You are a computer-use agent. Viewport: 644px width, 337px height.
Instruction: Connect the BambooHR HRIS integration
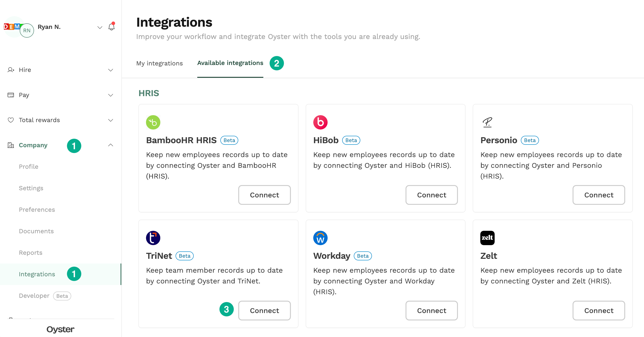pos(264,195)
